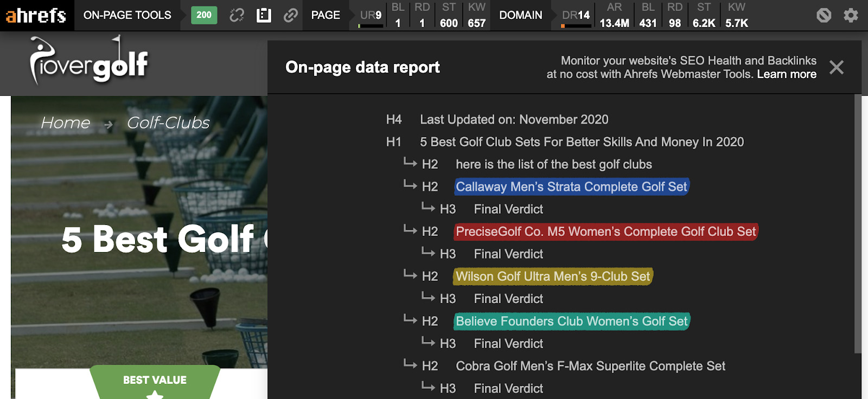Select Final Verdict under PreciseGolf heading
This screenshot has width=868, height=399.
click(x=508, y=254)
